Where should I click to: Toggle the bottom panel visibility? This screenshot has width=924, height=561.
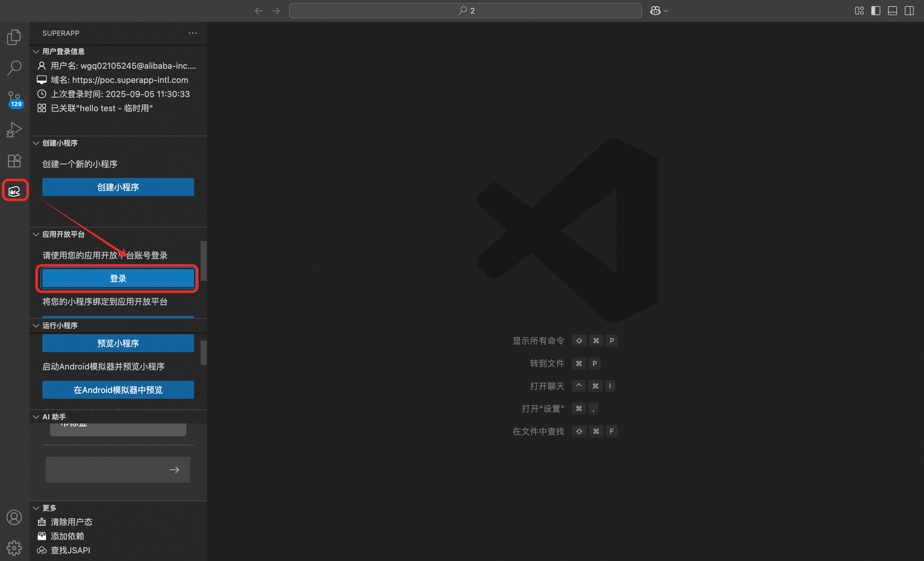pyautogui.click(x=892, y=11)
